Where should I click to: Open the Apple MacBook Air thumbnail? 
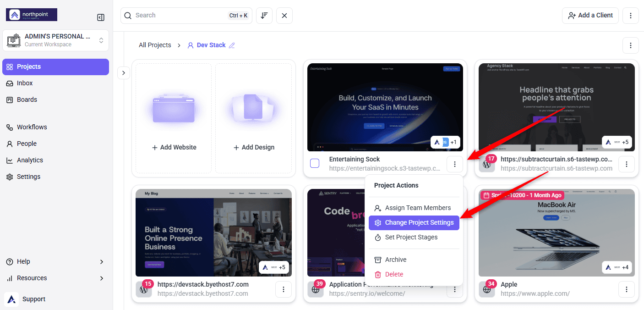coord(557,232)
